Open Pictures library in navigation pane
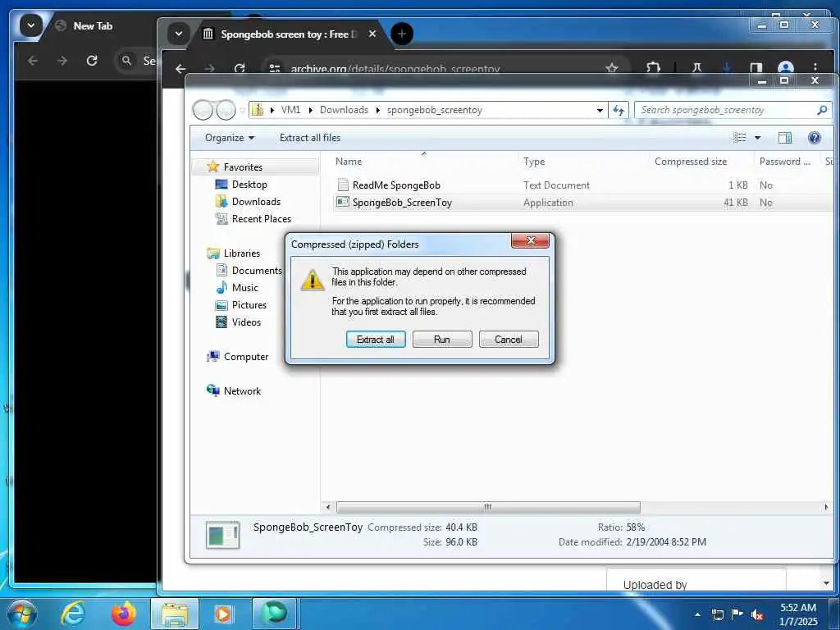This screenshot has width=840, height=630. [x=249, y=305]
